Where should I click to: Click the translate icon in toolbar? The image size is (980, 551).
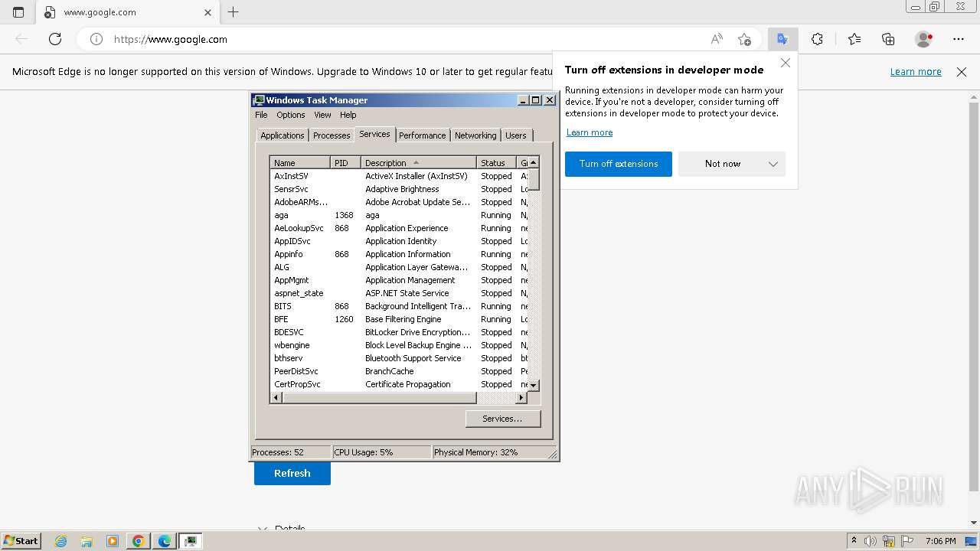[782, 39]
